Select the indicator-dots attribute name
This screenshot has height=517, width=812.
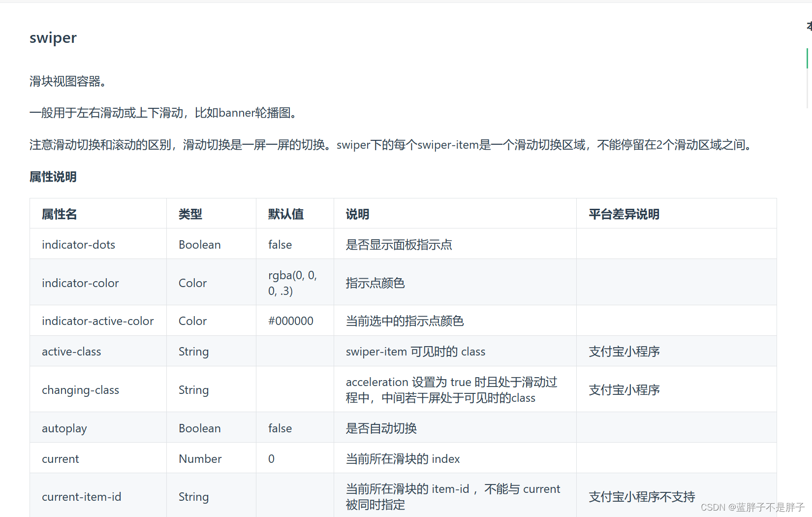[78, 244]
